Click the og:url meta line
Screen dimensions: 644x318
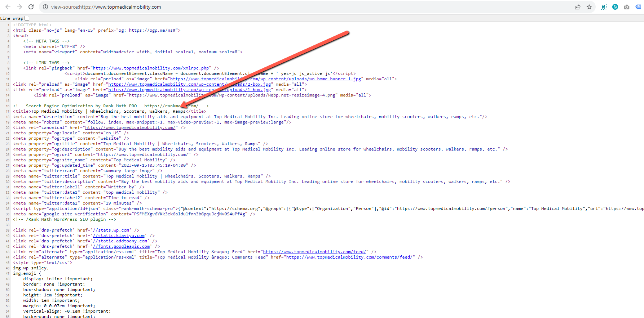point(106,154)
